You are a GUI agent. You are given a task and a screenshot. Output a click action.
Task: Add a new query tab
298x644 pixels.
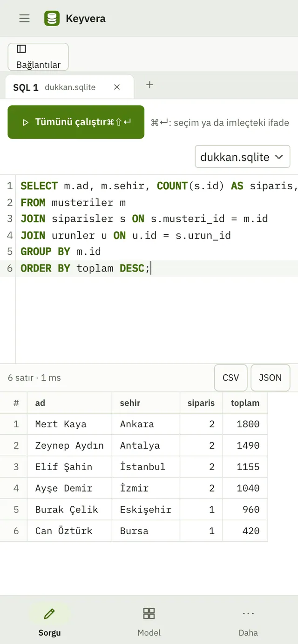(149, 85)
